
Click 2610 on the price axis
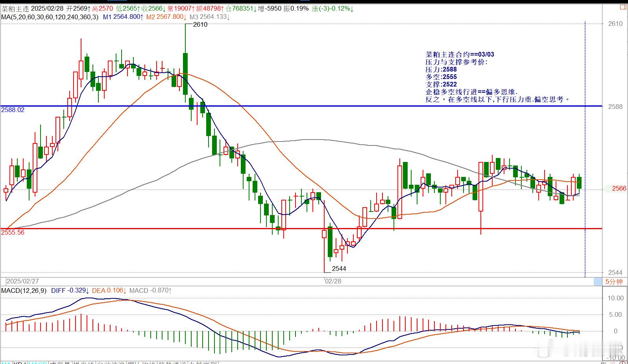click(x=615, y=24)
